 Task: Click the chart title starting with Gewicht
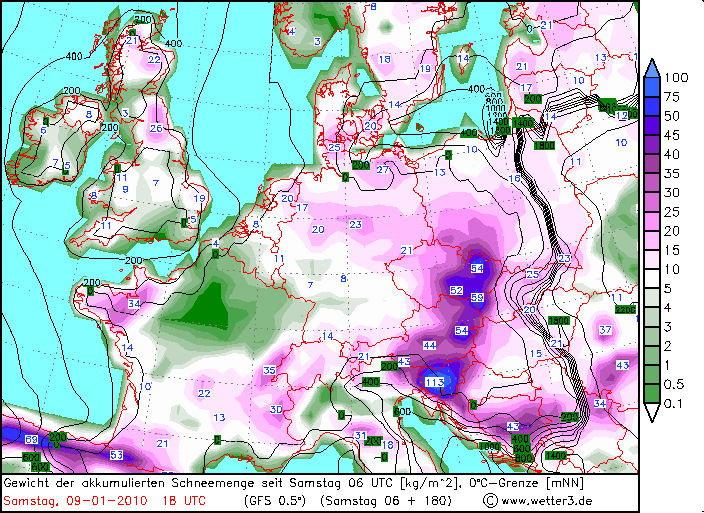pyautogui.click(x=294, y=484)
